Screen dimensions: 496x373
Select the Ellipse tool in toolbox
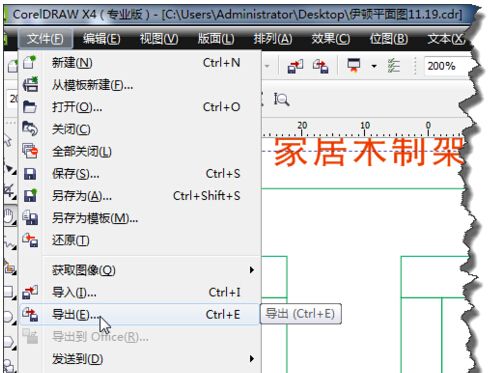coord(9,317)
